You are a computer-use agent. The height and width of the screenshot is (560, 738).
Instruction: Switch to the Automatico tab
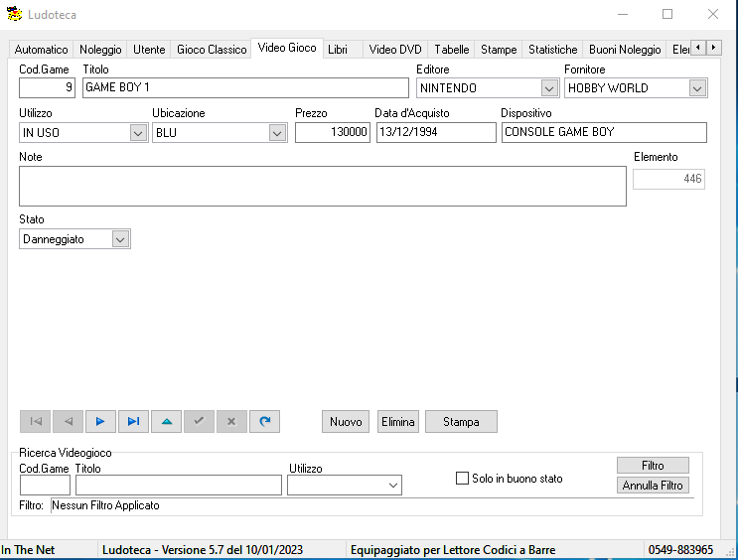pyautogui.click(x=41, y=50)
